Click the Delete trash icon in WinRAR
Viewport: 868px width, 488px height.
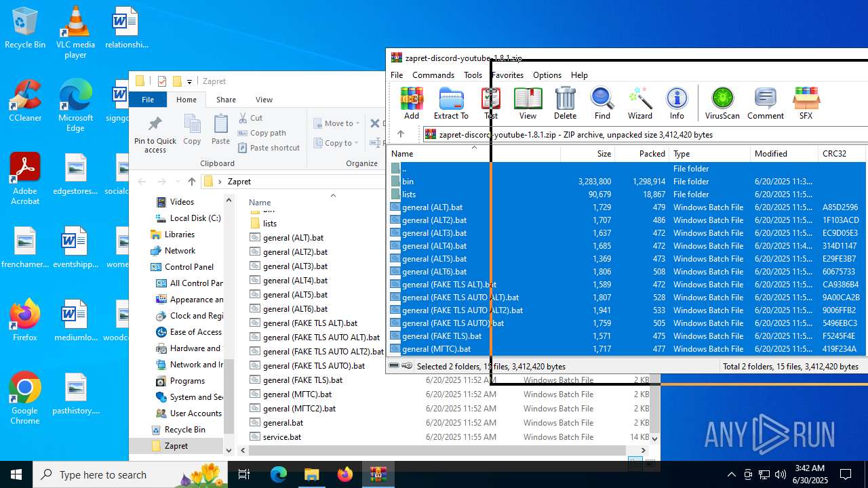[565, 103]
